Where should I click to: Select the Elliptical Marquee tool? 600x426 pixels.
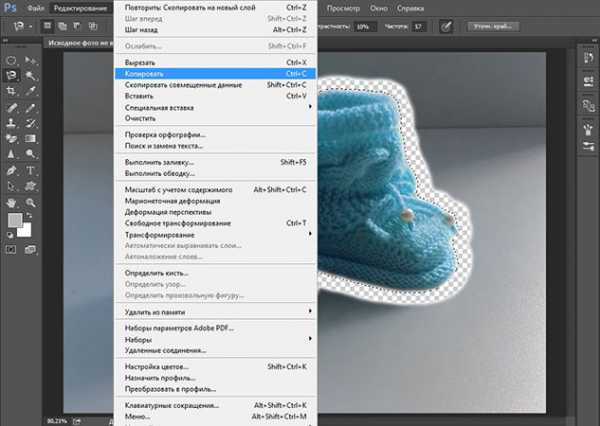click(x=11, y=60)
